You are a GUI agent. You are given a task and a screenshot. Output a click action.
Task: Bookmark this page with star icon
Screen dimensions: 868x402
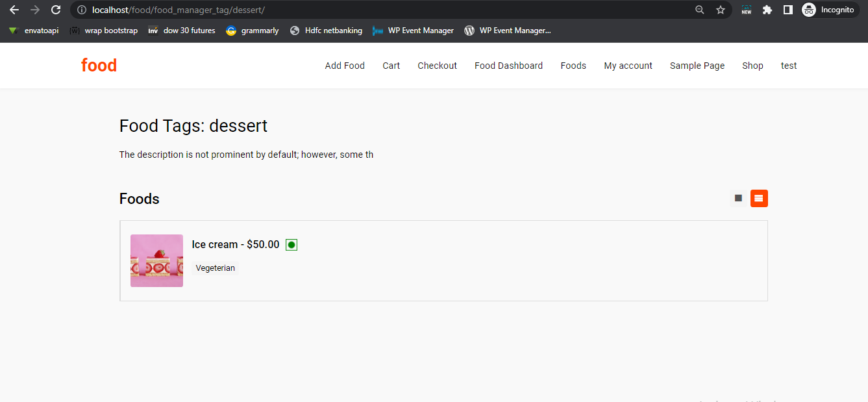pyautogui.click(x=720, y=10)
